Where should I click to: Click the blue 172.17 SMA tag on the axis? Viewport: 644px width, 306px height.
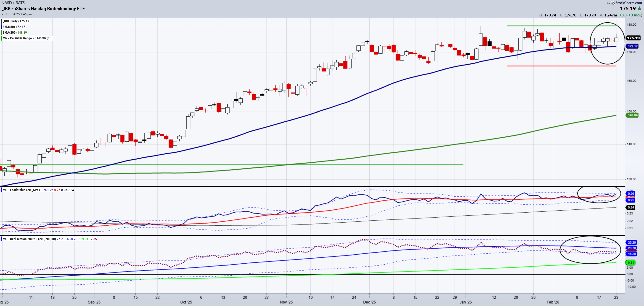(632, 46)
